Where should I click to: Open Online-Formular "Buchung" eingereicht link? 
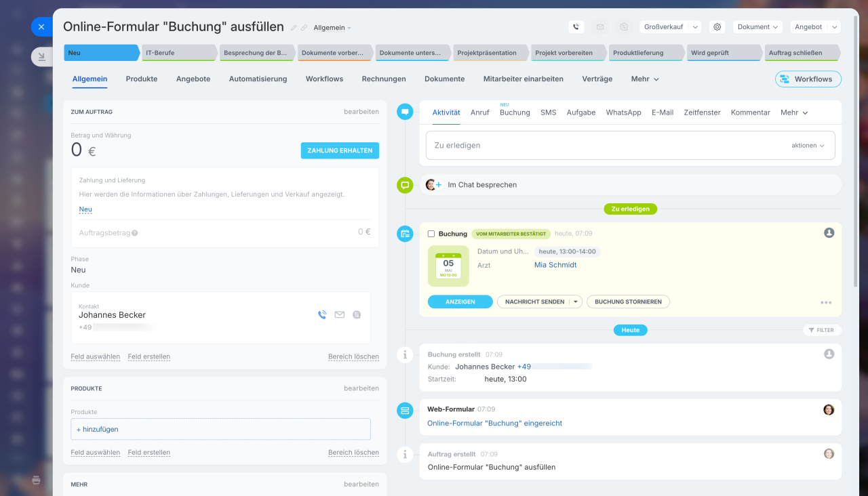(495, 423)
